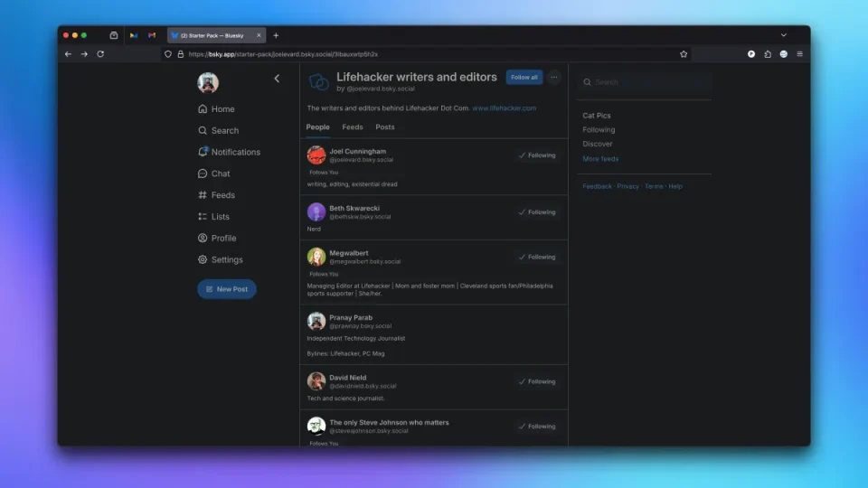Click the Feedback link
Image resolution: width=868 pixels, height=488 pixels.
(x=597, y=186)
